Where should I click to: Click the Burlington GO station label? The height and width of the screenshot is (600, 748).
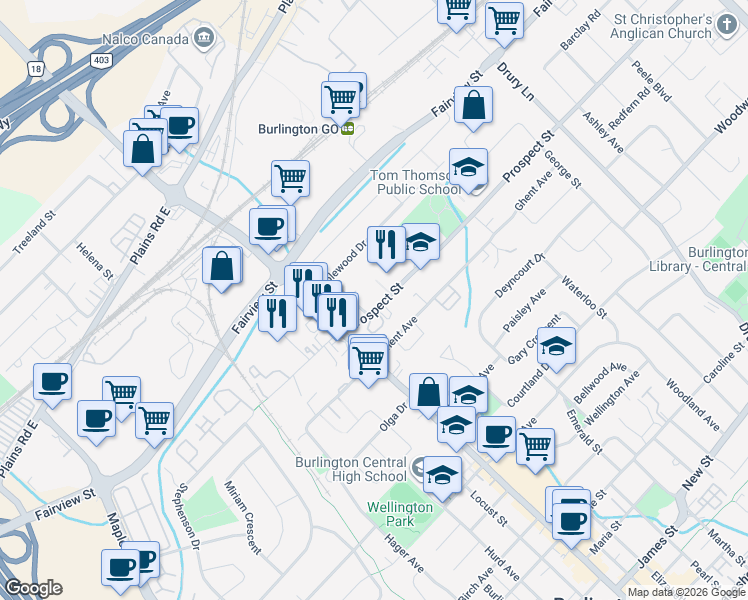click(x=298, y=129)
